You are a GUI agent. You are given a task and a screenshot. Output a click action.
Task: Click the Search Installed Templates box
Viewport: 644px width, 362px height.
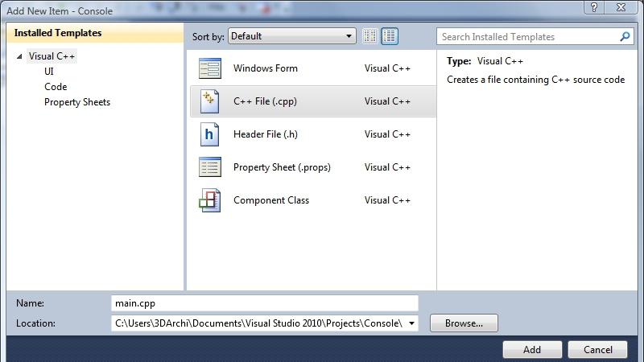(527, 37)
